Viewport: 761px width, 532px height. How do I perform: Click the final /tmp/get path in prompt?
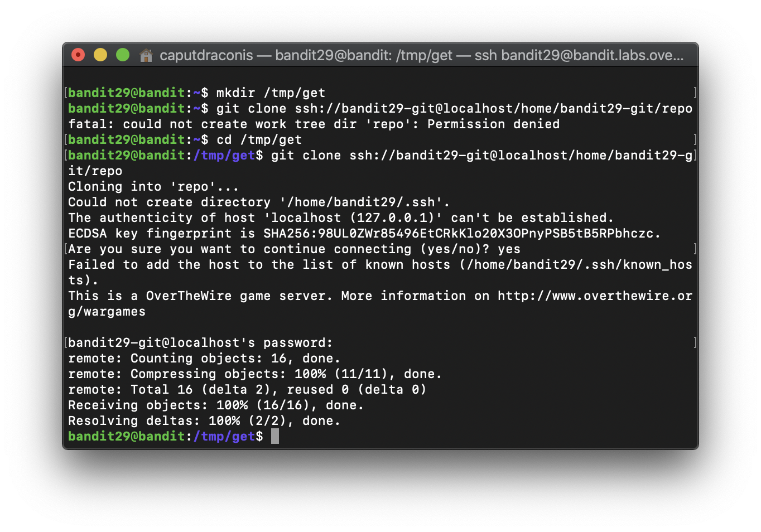coord(224,436)
